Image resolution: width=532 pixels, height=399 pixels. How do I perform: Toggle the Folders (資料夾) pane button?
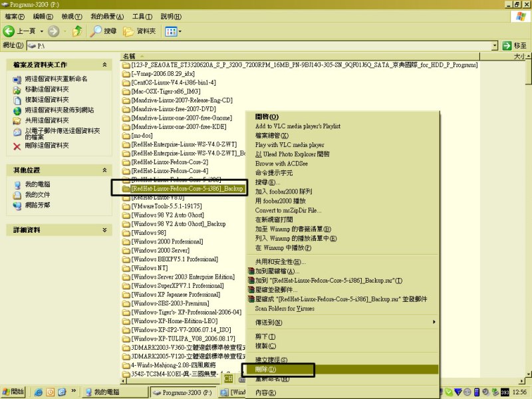coord(140,31)
